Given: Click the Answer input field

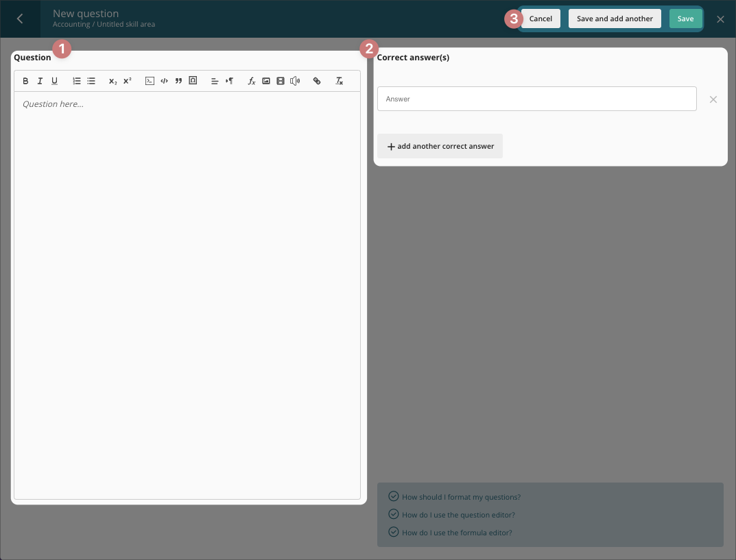Looking at the screenshot, I should click(x=536, y=99).
